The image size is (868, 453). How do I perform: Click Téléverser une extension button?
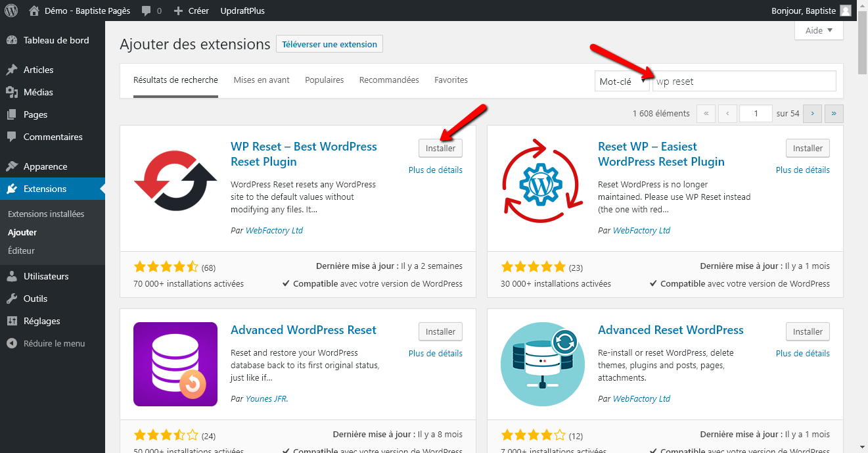[329, 44]
